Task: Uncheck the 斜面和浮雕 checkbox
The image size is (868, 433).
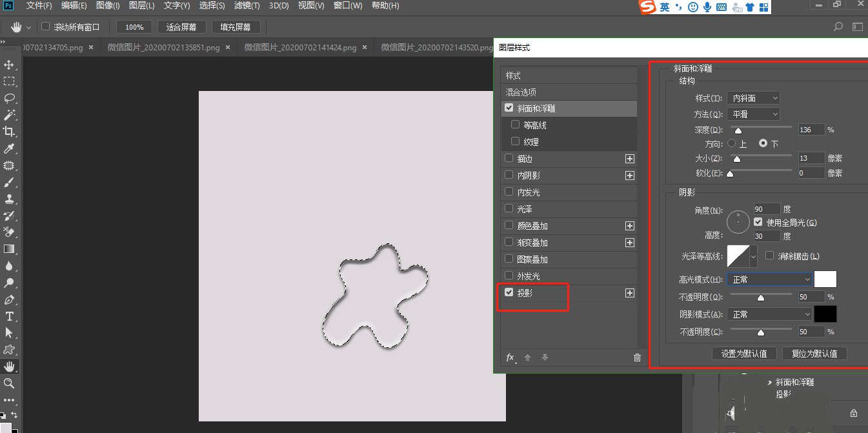Action: tap(509, 108)
